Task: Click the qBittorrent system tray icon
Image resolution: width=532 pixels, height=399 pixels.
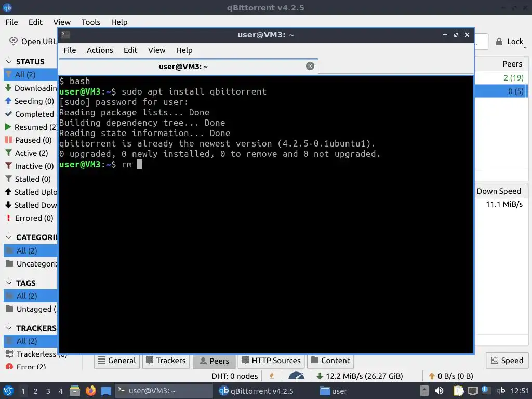Action: 501,391
